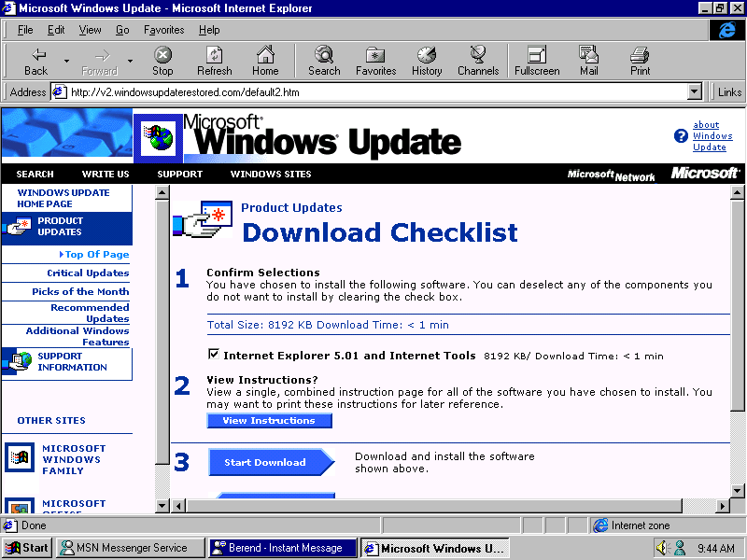This screenshot has width=747, height=560.
Task: Click the Windows Start button
Action: point(27,548)
